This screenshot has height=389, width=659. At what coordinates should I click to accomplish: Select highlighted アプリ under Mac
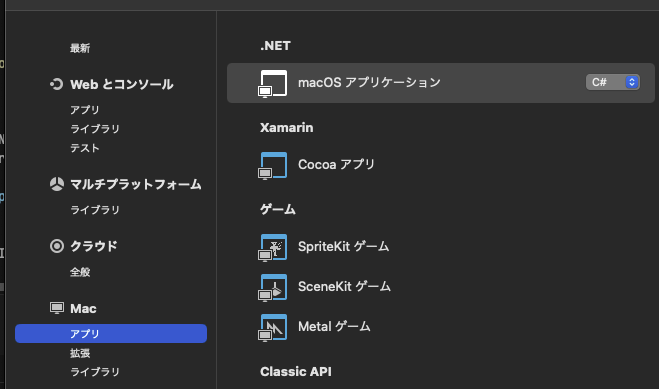pyautogui.click(x=111, y=334)
